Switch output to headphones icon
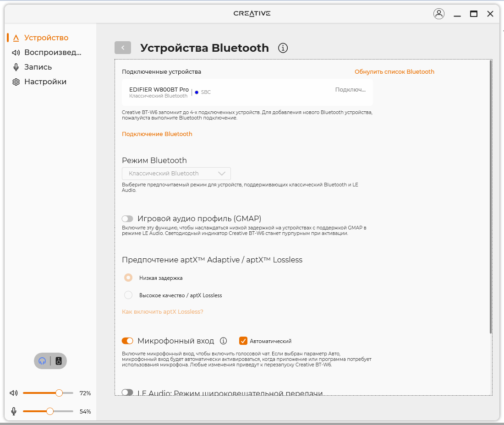504x425 pixels. point(42,361)
